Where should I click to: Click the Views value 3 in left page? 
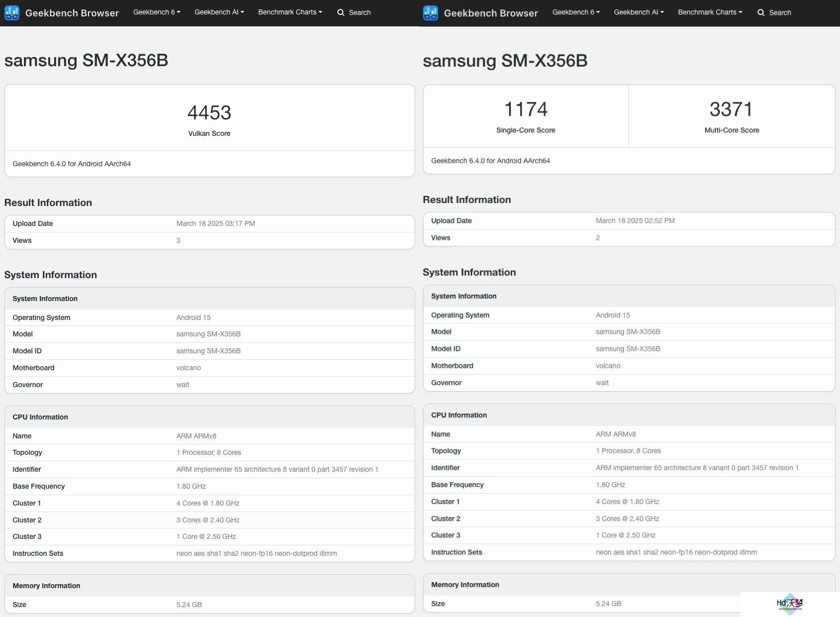point(178,240)
